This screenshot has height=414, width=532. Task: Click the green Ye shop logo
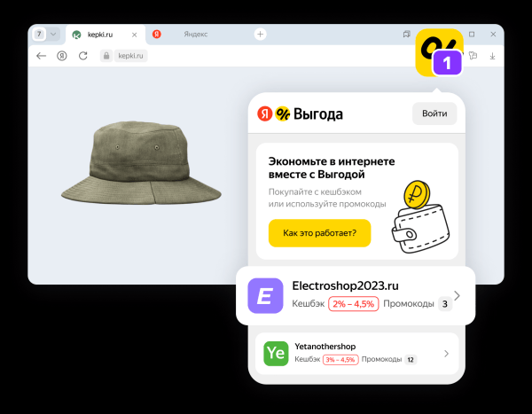point(276,353)
